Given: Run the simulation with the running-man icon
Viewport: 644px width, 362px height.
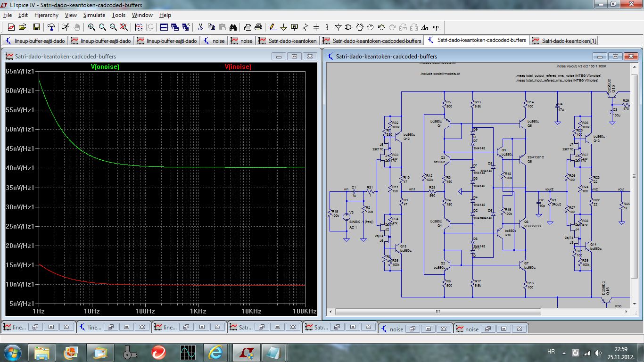Looking at the screenshot, I should click(x=66, y=27).
